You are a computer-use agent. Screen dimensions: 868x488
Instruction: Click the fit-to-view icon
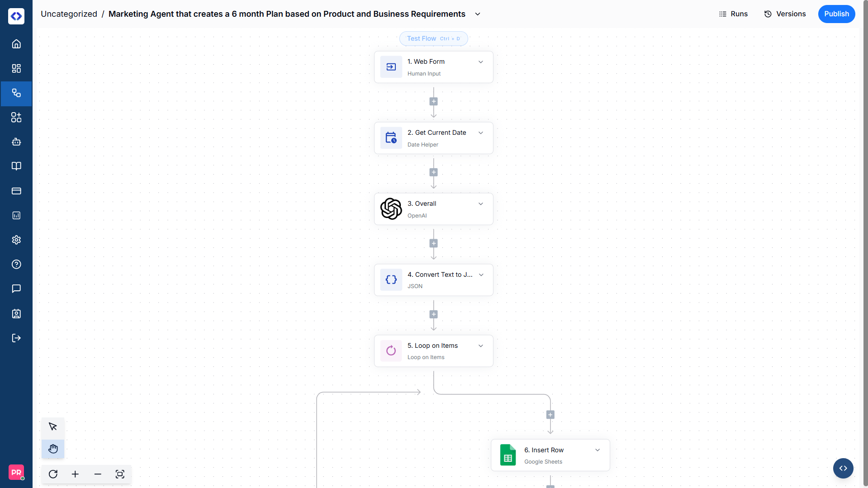pos(120,474)
